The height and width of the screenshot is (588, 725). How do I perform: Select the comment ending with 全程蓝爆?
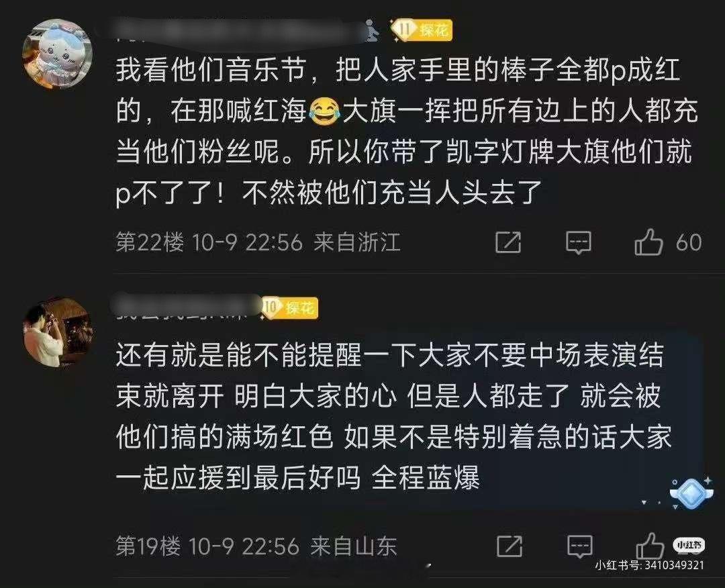[393, 416]
